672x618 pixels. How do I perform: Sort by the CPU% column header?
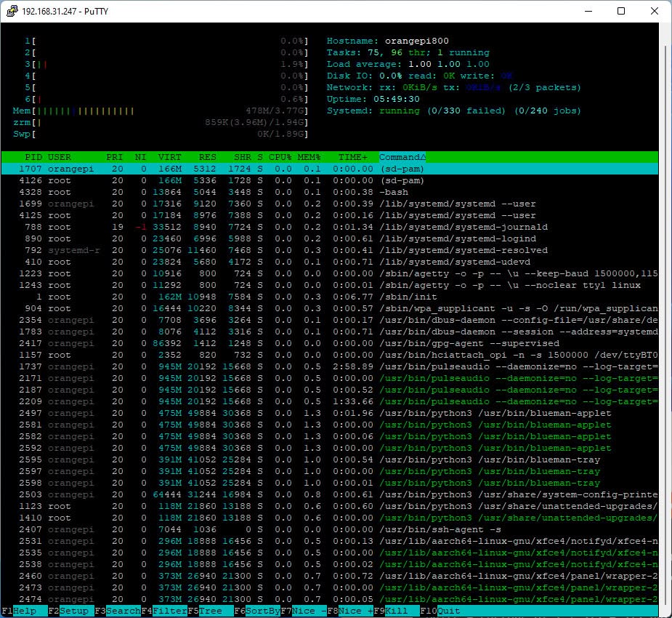[280, 157]
